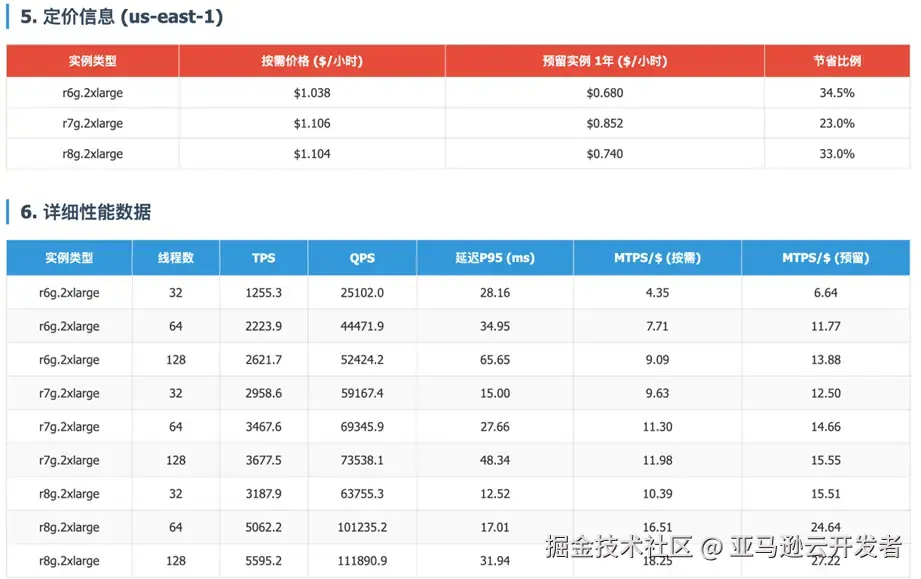Click the MTPS/$ (按需) column header
Screen dimensions: 921x579
656,257
